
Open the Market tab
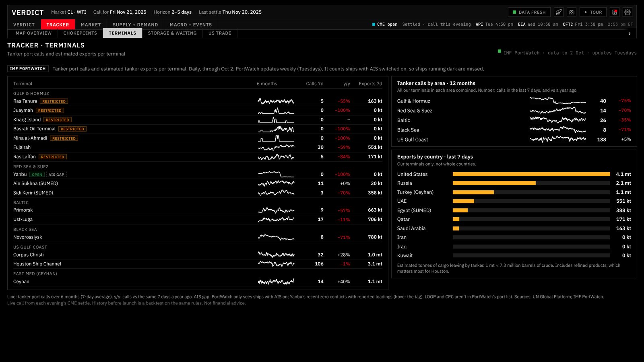(91, 25)
